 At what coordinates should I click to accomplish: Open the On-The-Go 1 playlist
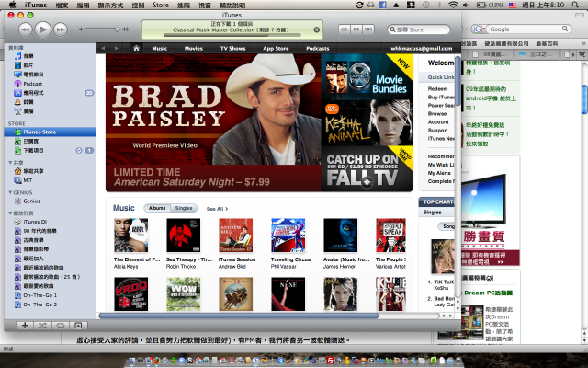pos(36,295)
